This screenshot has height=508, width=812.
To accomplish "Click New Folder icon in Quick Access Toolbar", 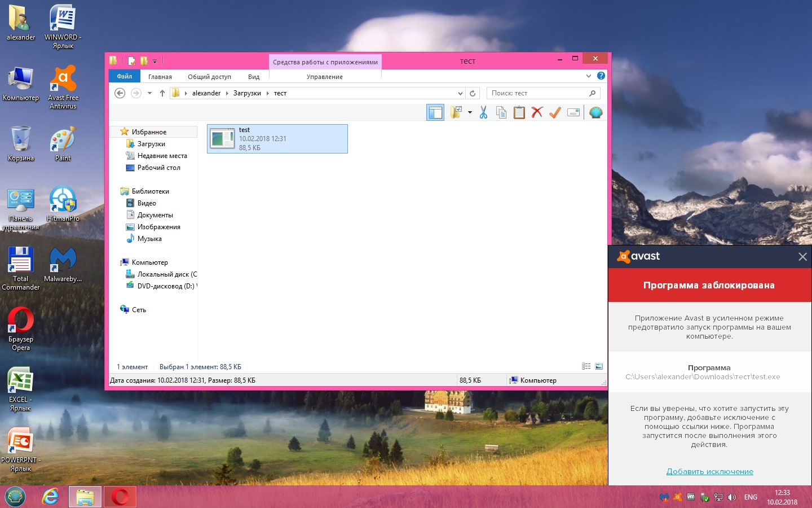I will [144, 61].
